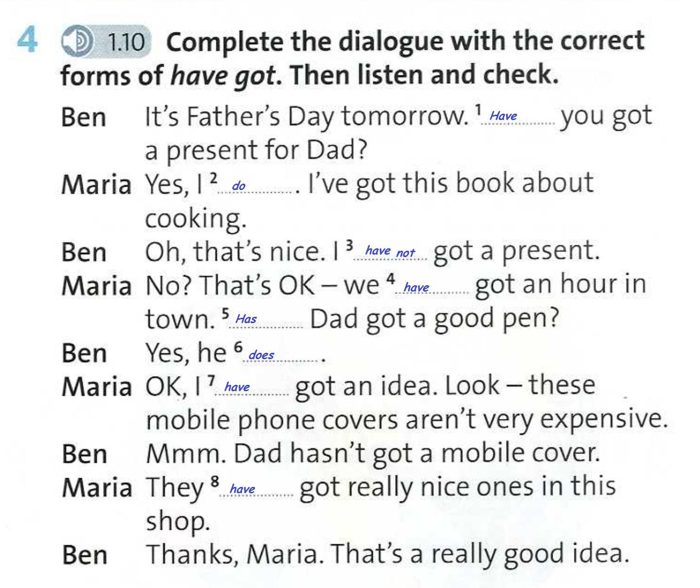Click blank 1 filled with 'Have'
The height and width of the screenshot is (588, 700).
pyautogui.click(x=518, y=117)
